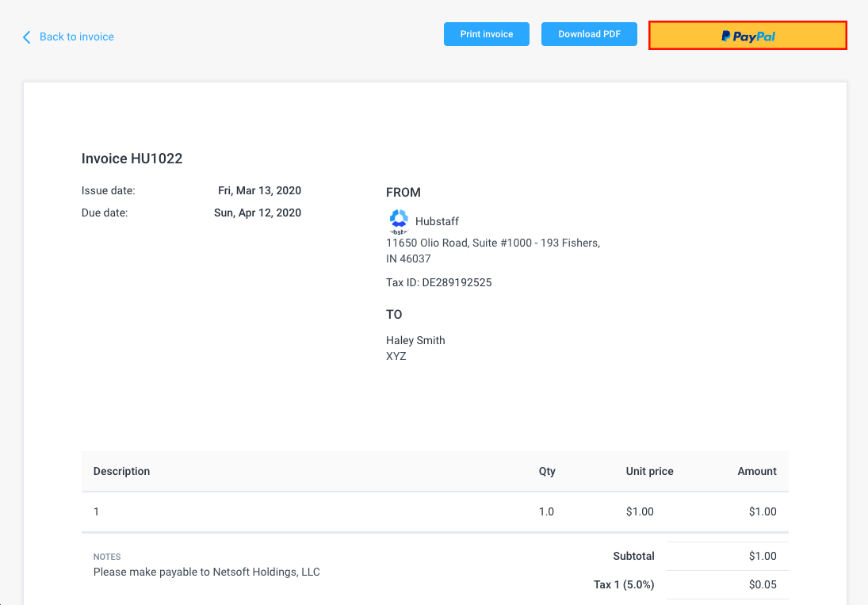Click the Tax ID DE289192525 text
Screen dimensions: 868x605
438,282
